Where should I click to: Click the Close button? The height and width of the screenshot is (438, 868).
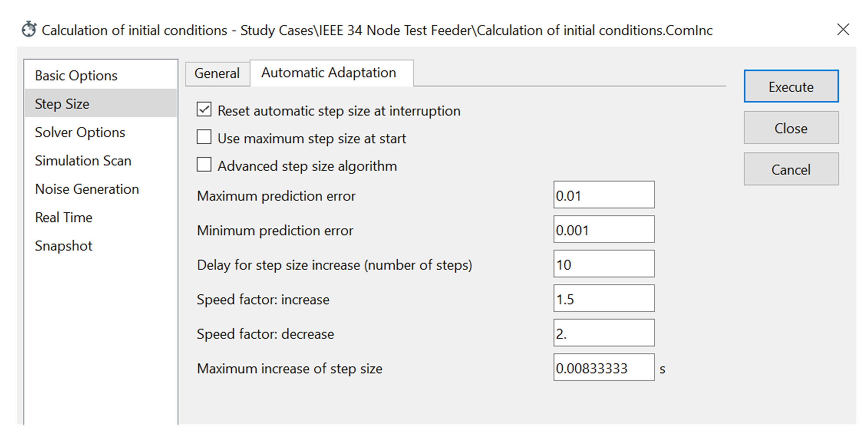(791, 128)
